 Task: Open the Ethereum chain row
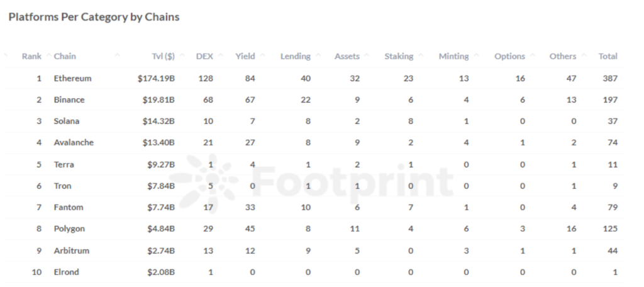[x=72, y=78]
